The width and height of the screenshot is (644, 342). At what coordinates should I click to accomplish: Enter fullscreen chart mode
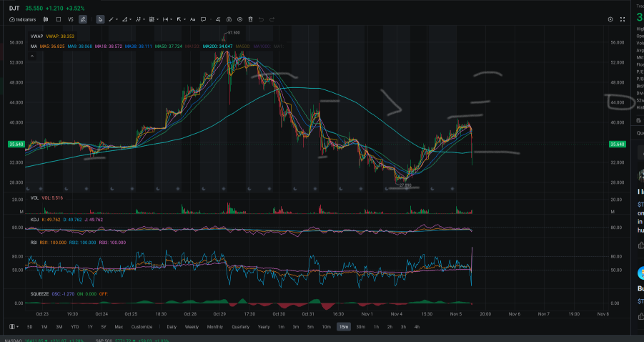622,19
